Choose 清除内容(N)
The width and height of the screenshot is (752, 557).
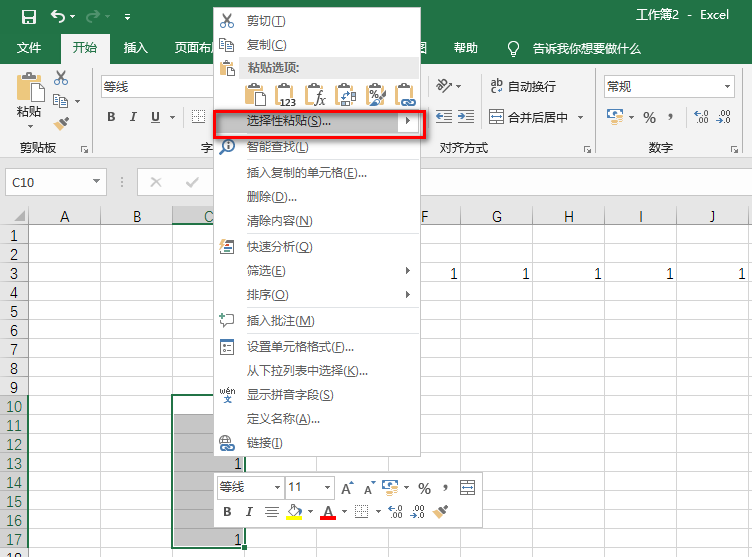[317, 221]
